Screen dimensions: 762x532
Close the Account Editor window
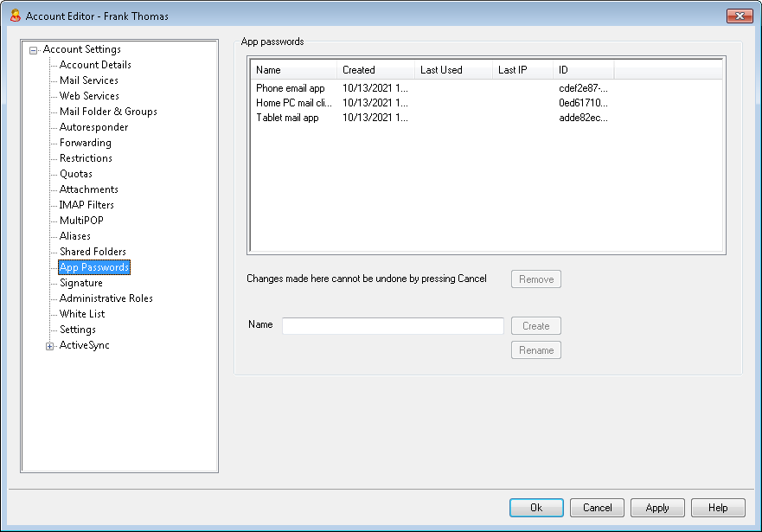pos(739,16)
